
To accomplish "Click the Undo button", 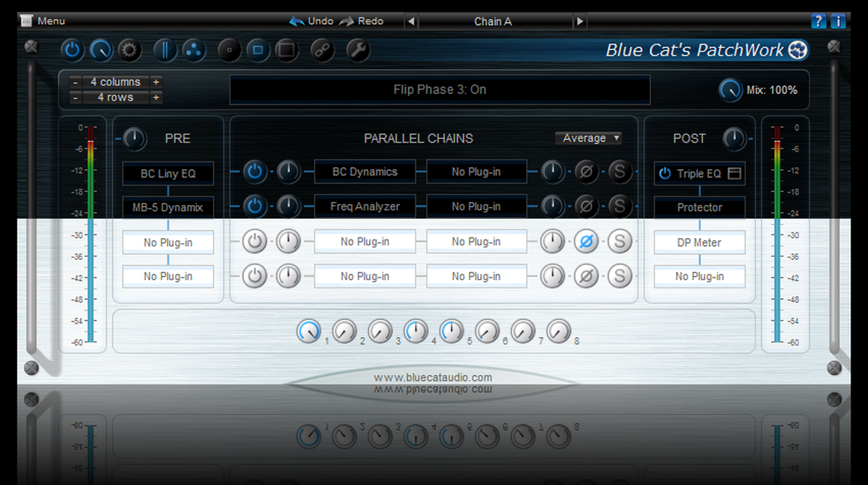I will click(x=311, y=21).
